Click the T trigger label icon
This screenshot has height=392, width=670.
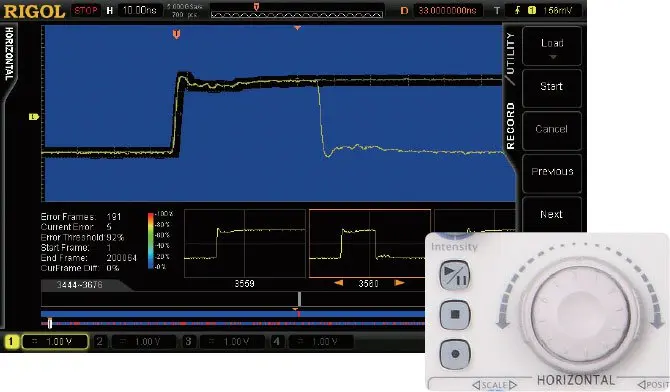497,10
